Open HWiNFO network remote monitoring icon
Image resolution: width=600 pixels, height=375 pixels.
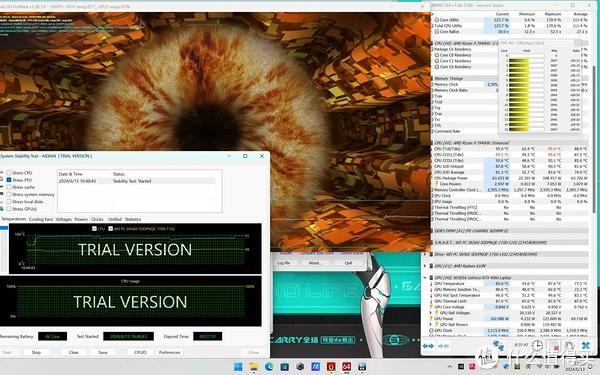498,346
